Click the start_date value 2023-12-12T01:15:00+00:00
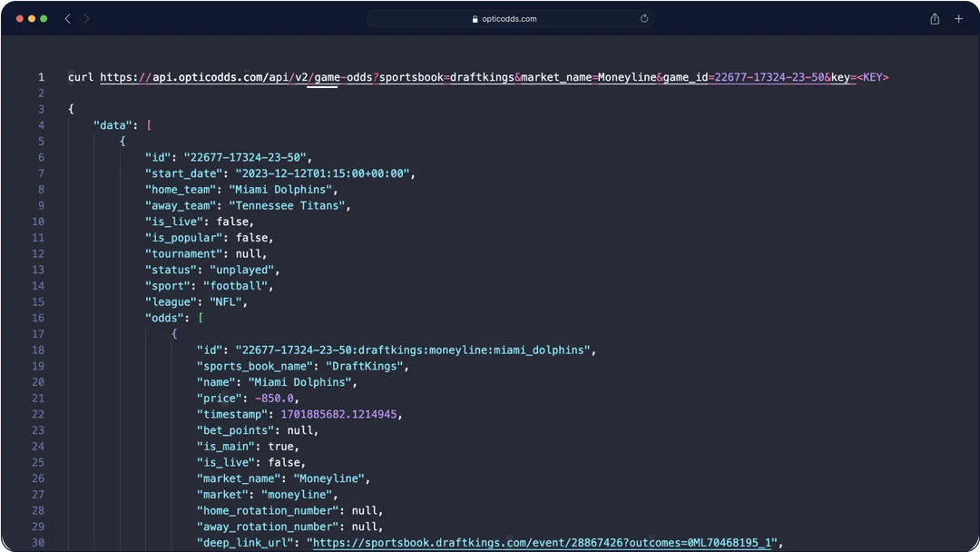This screenshot has width=980, height=552. (x=322, y=173)
